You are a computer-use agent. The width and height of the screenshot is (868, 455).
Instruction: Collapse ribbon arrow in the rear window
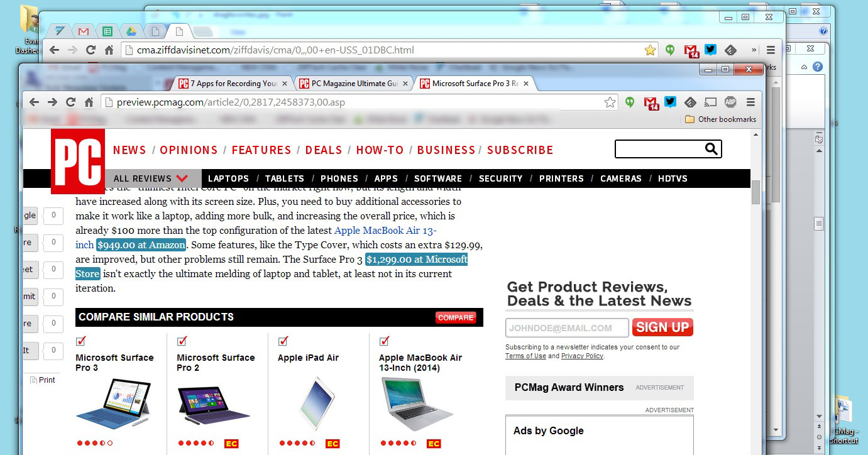point(804,67)
